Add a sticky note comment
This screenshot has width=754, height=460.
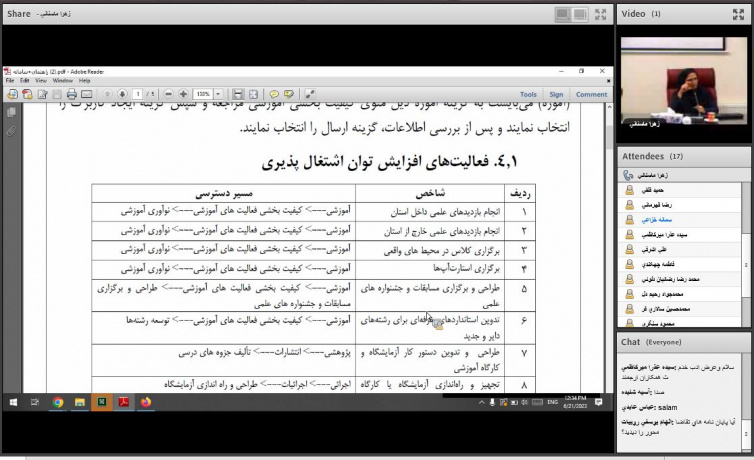click(273, 94)
